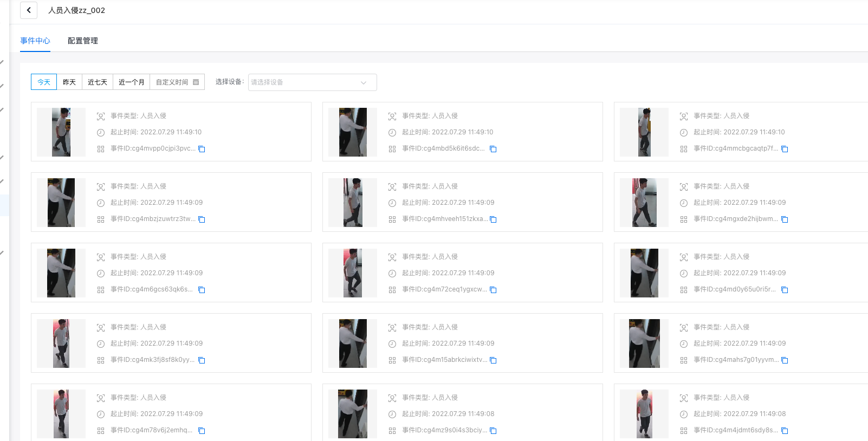This screenshot has width=868, height=441.
Task: Open thumbnail of event cg4m72ceq1ygxcw
Action: coord(353,273)
